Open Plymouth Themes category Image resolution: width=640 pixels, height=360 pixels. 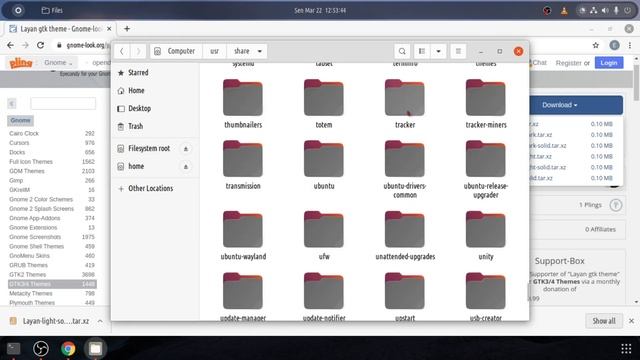[x=32, y=303]
